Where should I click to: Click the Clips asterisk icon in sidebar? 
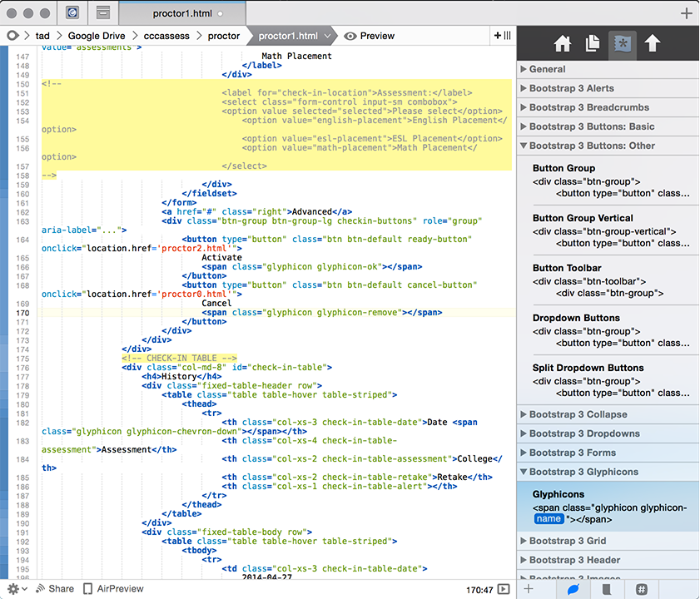(x=622, y=44)
